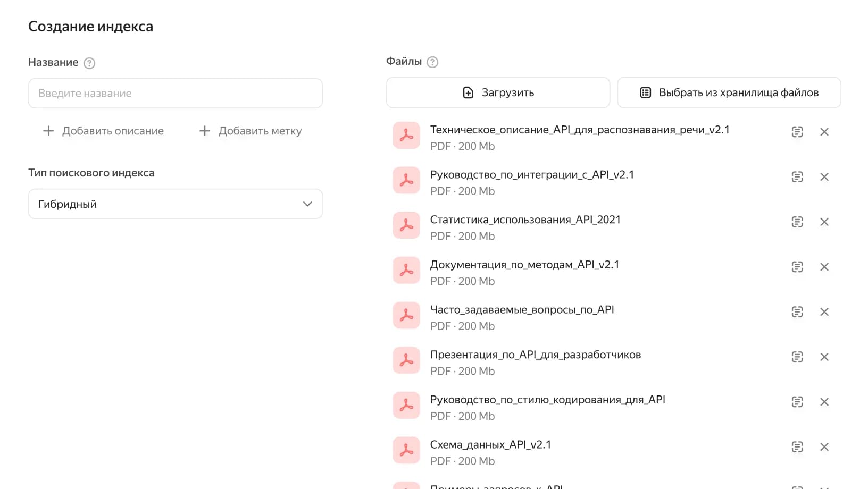This screenshot has height=489, width=868.
Task: Click the Тип поискового индекса label
Action: tap(91, 173)
